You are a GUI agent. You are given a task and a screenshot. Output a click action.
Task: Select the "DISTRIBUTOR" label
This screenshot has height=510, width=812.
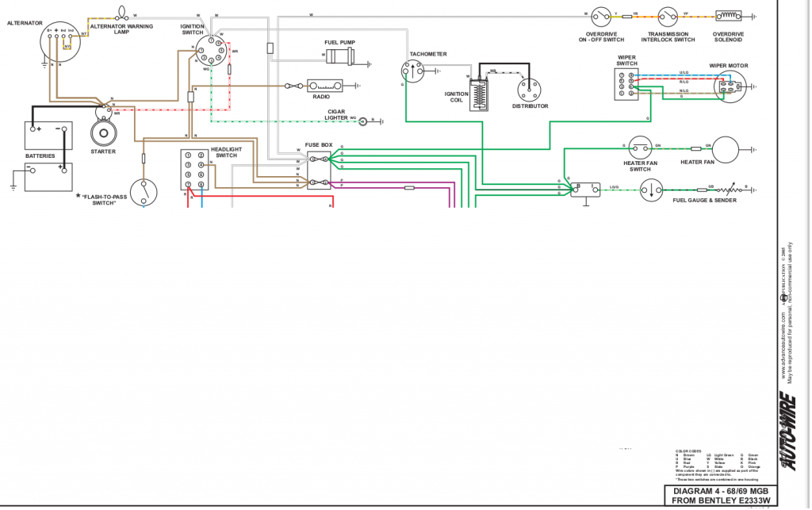[530, 106]
